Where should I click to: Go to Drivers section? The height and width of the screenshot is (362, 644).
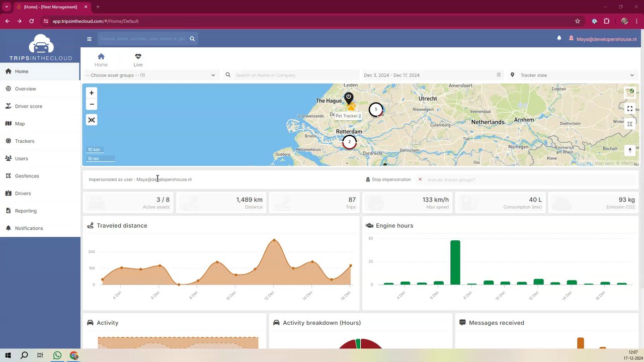(x=40, y=194)
